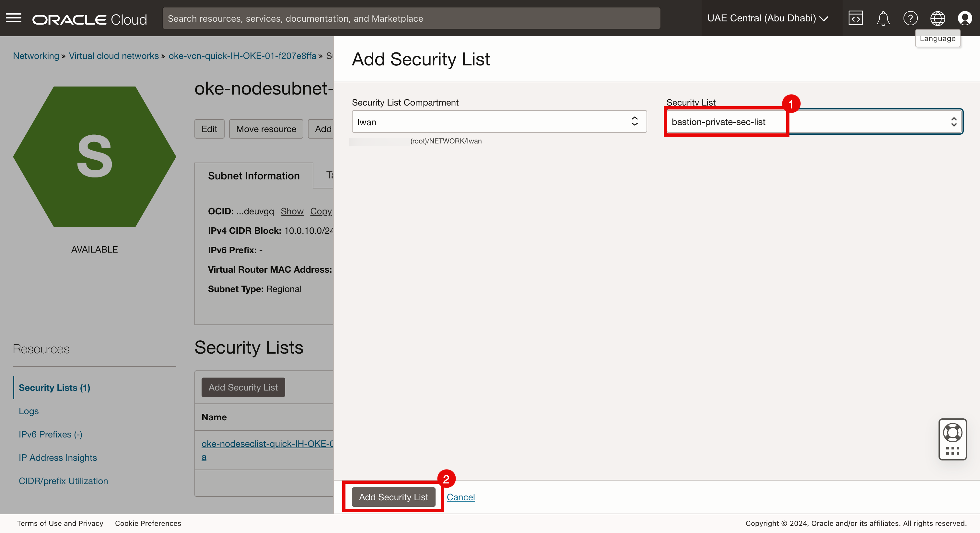Click Add Security List submit button
The image size is (980, 533).
coord(393,497)
